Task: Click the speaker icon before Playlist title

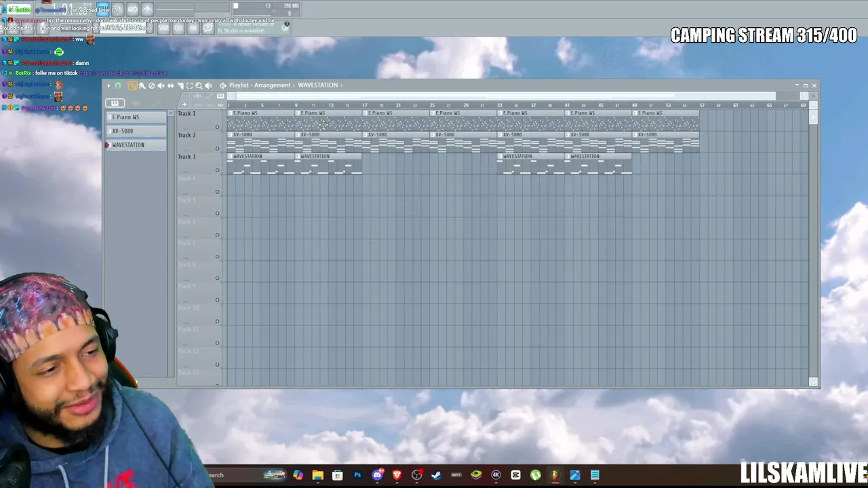Action: (222, 85)
